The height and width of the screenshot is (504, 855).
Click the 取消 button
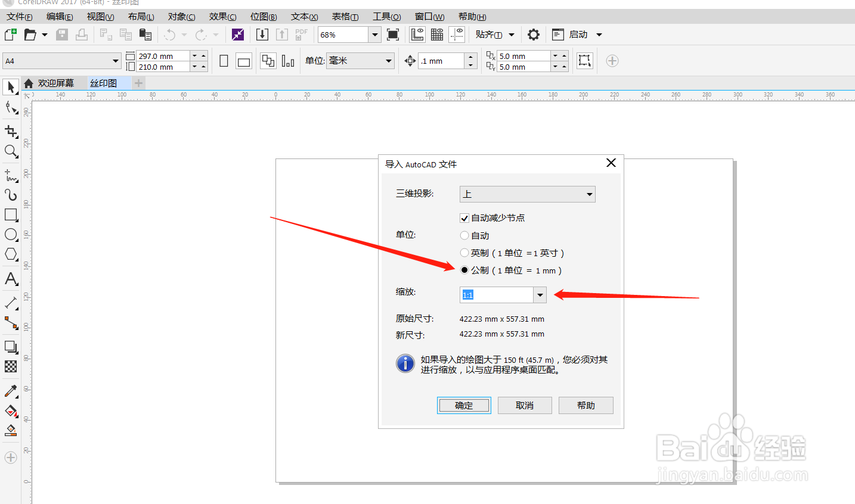pyautogui.click(x=525, y=405)
